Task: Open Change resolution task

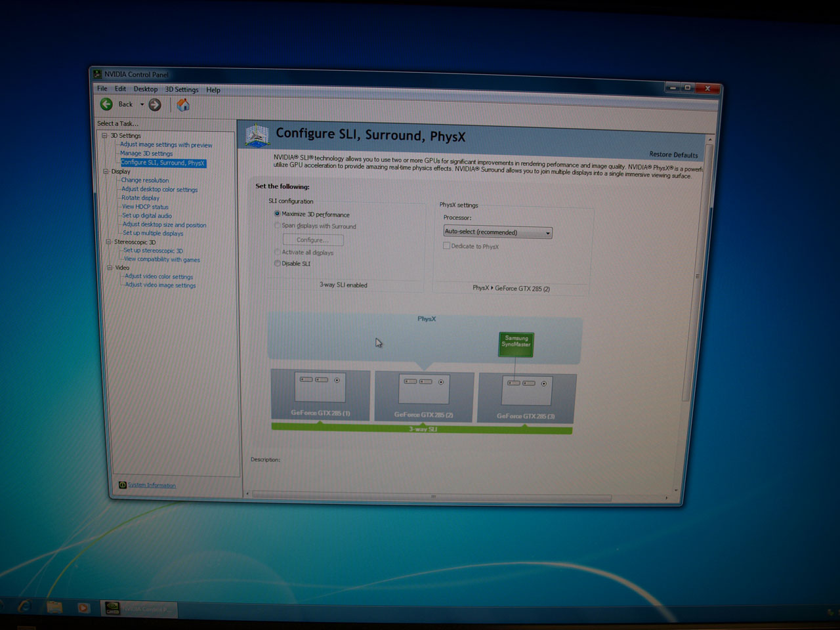Action: [145, 180]
